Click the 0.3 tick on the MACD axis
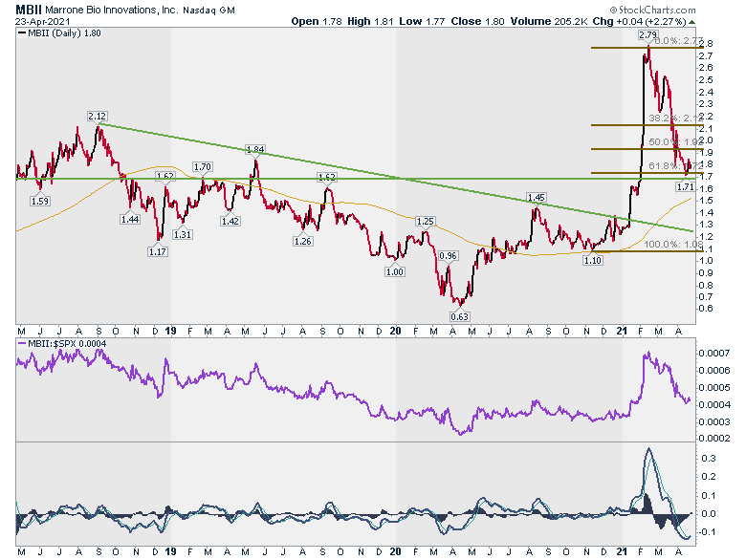This screenshot has height=560, width=746. point(710,459)
